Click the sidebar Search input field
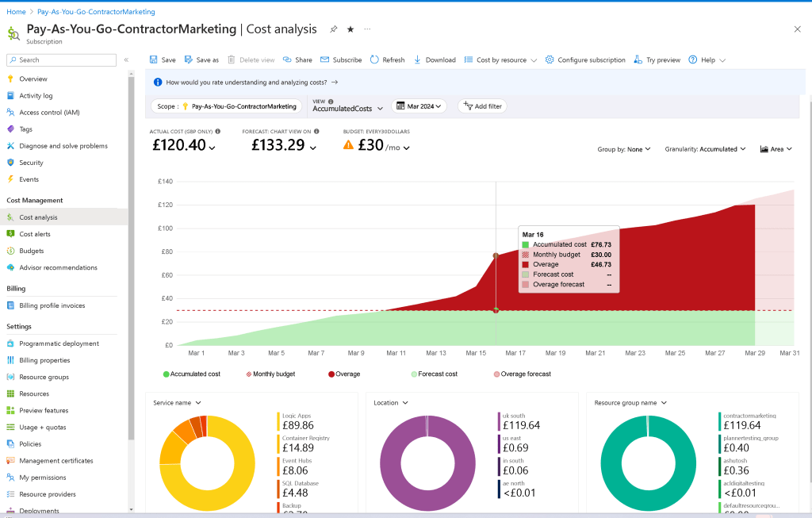 pyautogui.click(x=61, y=60)
